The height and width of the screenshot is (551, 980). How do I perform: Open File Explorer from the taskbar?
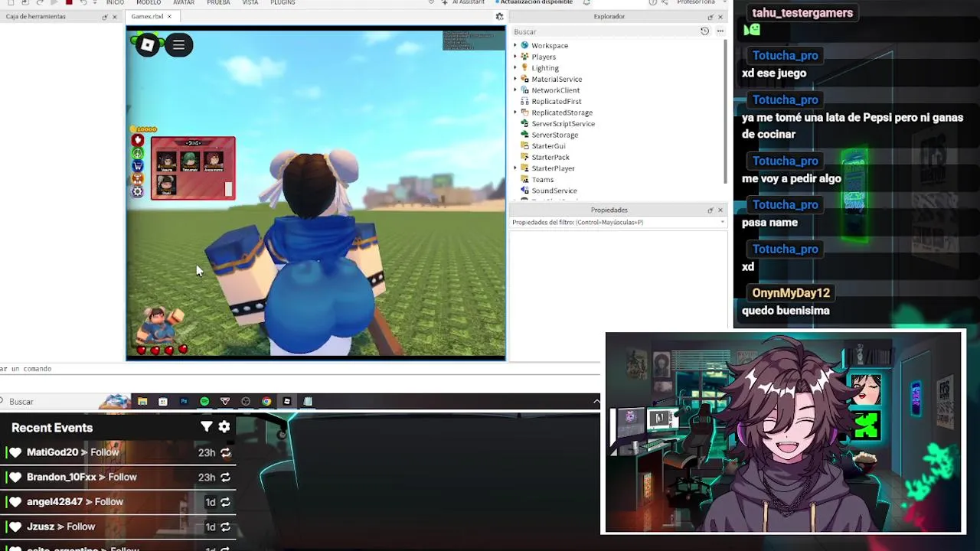click(x=142, y=401)
